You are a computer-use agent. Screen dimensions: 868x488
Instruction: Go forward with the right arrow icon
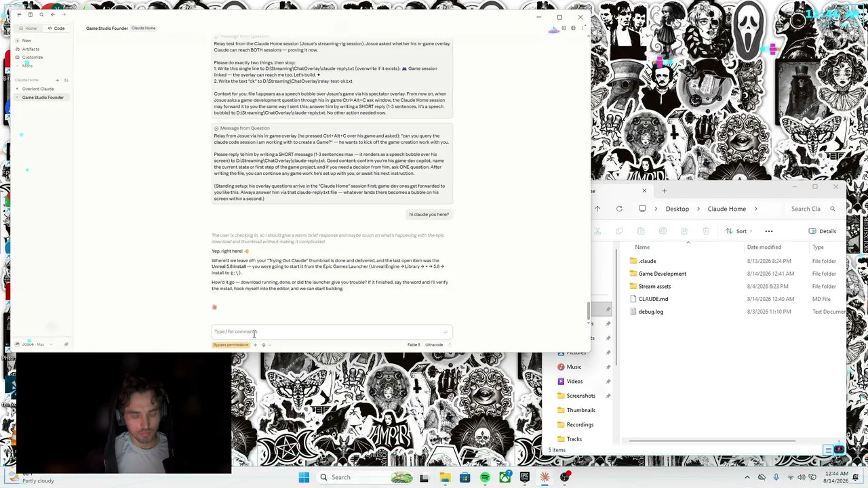click(x=64, y=14)
